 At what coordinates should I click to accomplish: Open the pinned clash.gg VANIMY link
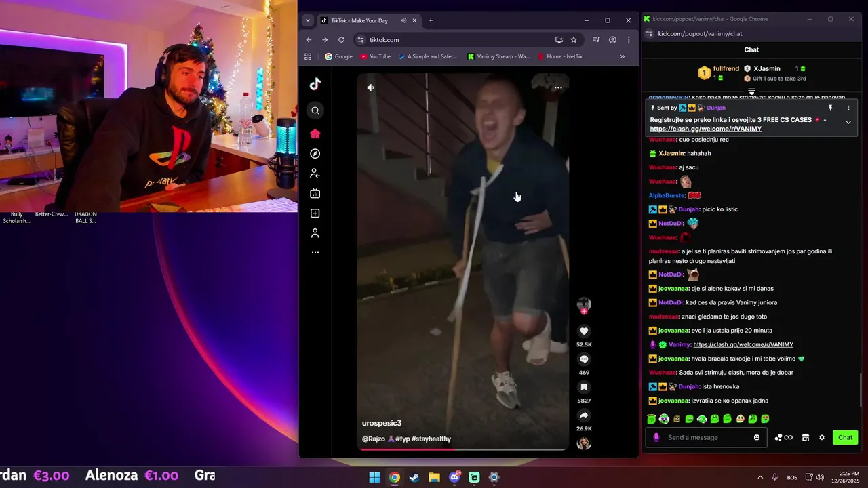705,129
